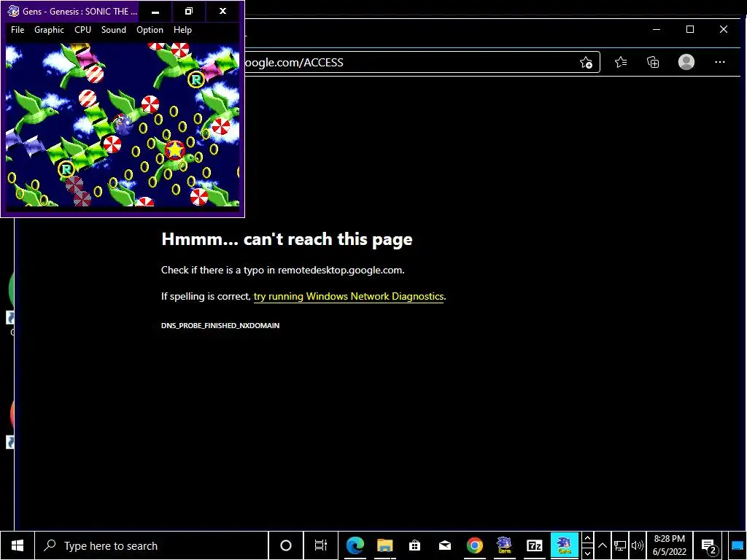Open network status tray icon

pos(620,545)
